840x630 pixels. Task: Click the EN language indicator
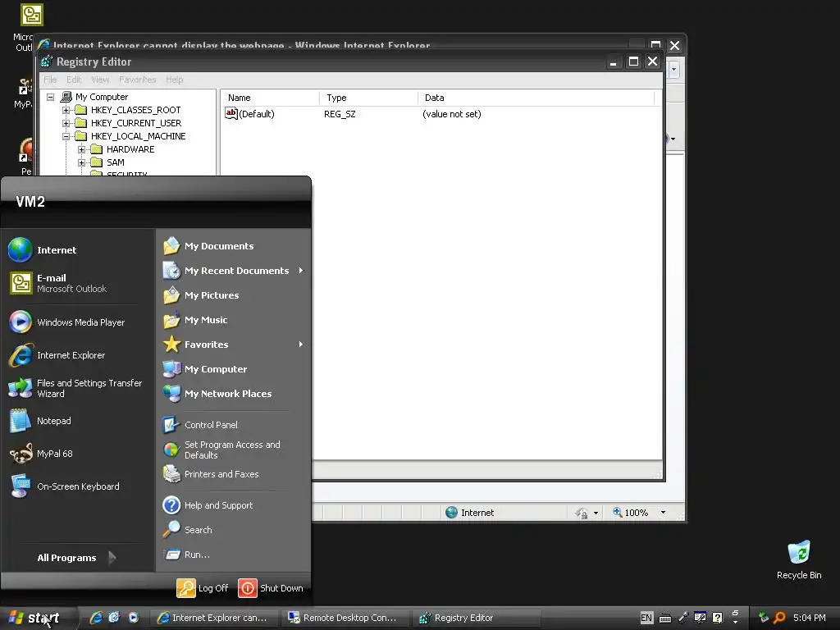pos(646,618)
